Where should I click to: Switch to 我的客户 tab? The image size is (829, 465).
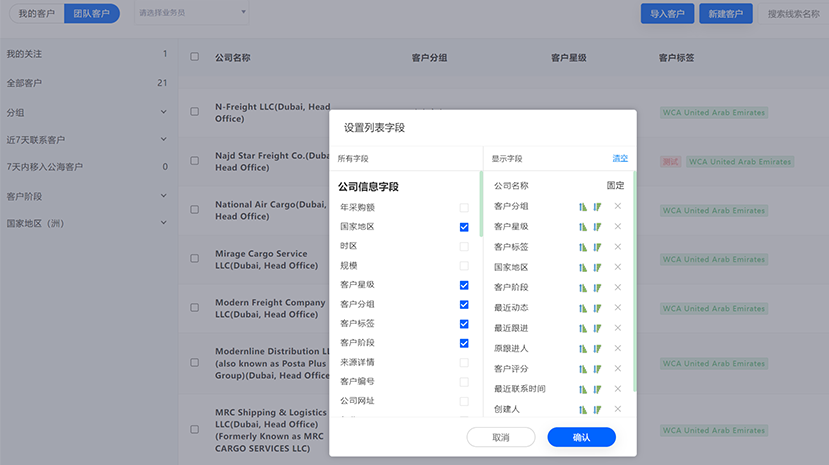pyautogui.click(x=36, y=13)
